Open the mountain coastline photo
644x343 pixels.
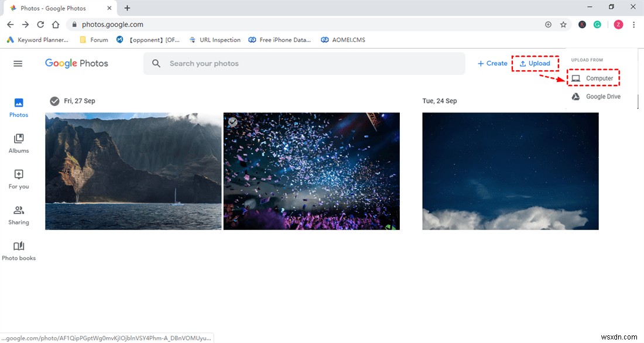click(x=133, y=171)
